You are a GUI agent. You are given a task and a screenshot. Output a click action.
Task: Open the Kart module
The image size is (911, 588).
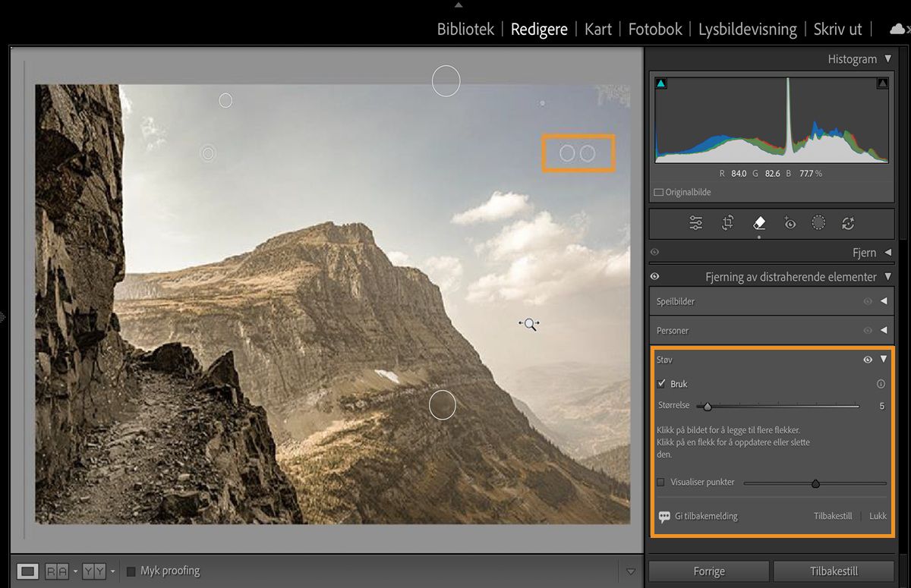pos(597,29)
